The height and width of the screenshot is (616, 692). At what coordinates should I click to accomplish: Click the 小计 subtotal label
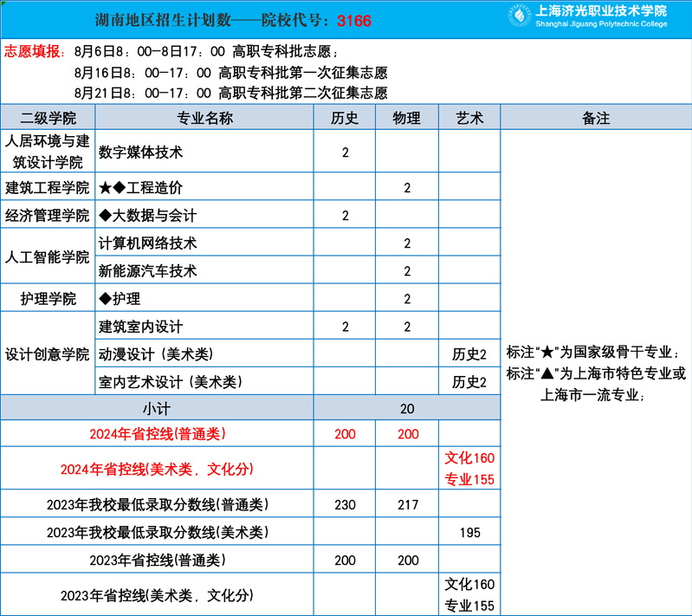coord(156,408)
